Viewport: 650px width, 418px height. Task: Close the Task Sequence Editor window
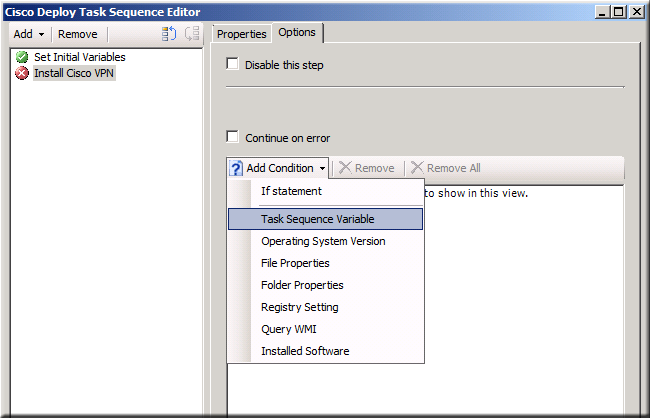[x=635, y=12]
